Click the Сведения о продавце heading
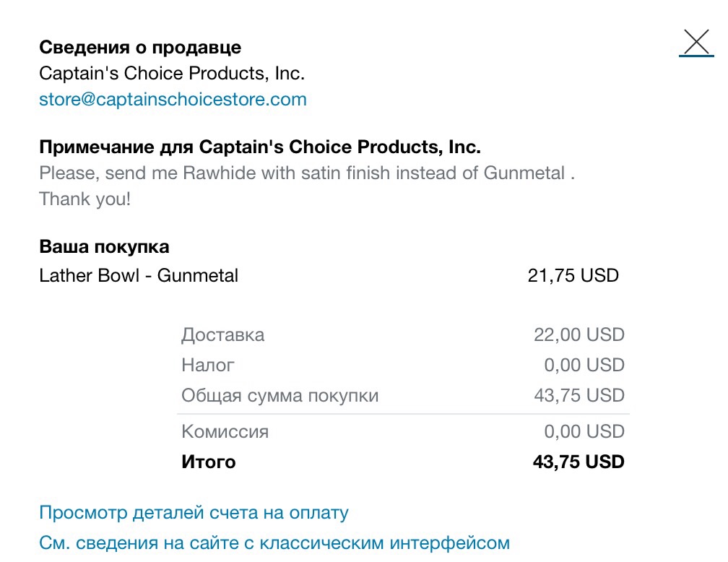The image size is (728, 562). [x=140, y=48]
